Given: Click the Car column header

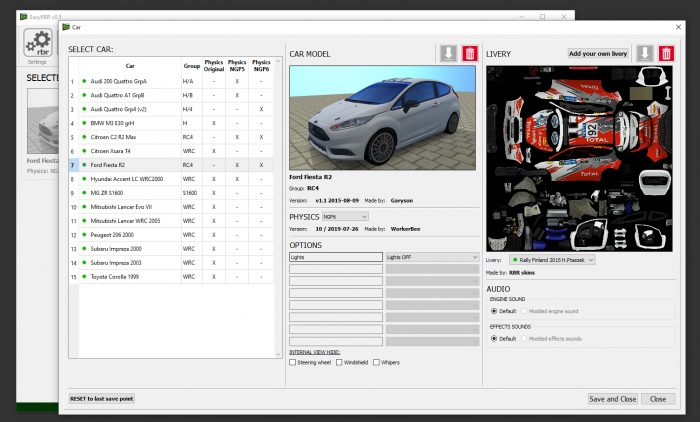Looking at the screenshot, I should click(130, 66).
